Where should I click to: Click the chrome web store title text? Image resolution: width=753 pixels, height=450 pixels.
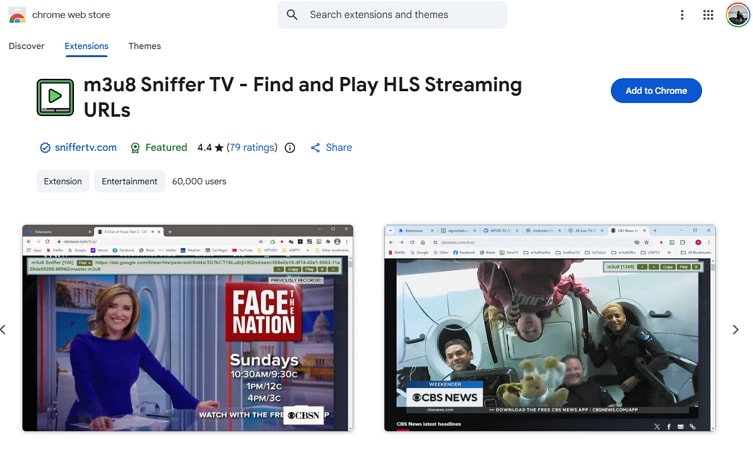pyautogui.click(x=71, y=15)
